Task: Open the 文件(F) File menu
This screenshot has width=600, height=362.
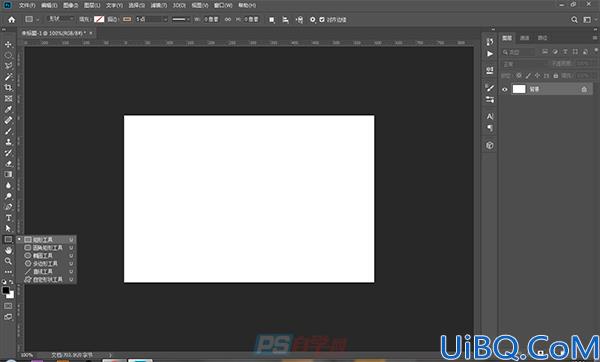Action: pos(27,5)
